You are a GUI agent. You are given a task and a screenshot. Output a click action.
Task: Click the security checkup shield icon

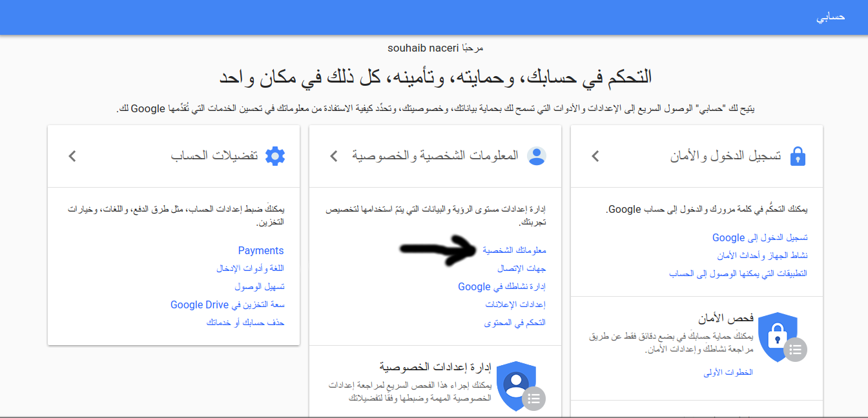tap(777, 338)
